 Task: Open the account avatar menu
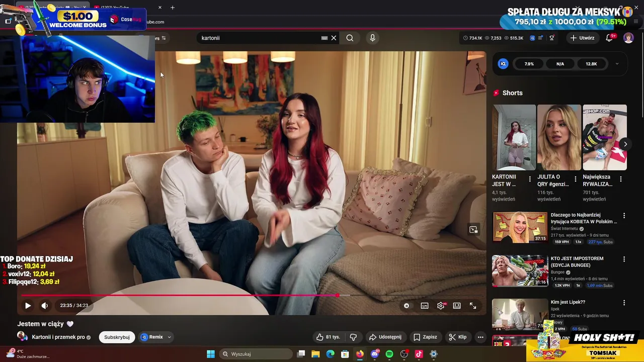[x=628, y=38]
